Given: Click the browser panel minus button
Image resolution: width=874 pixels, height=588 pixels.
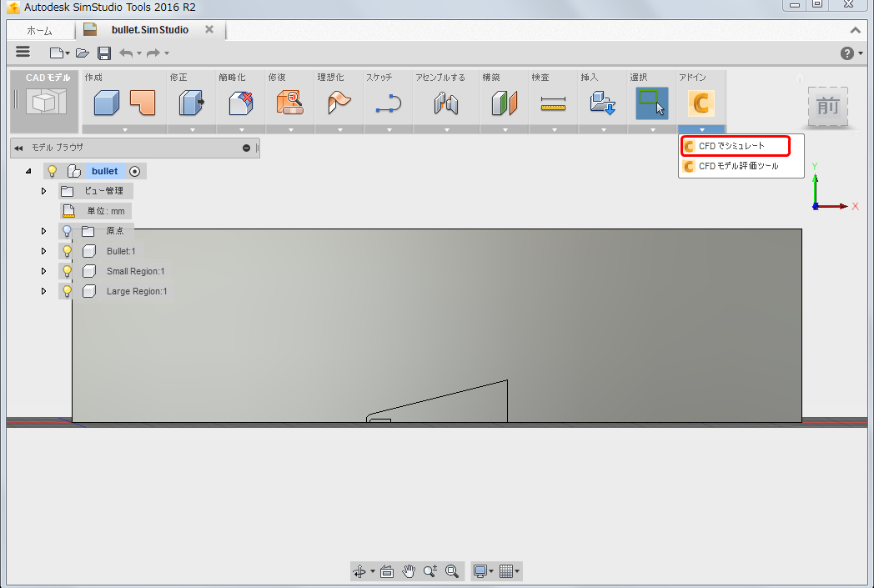Looking at the screenshot, I should tap(246, 148).
